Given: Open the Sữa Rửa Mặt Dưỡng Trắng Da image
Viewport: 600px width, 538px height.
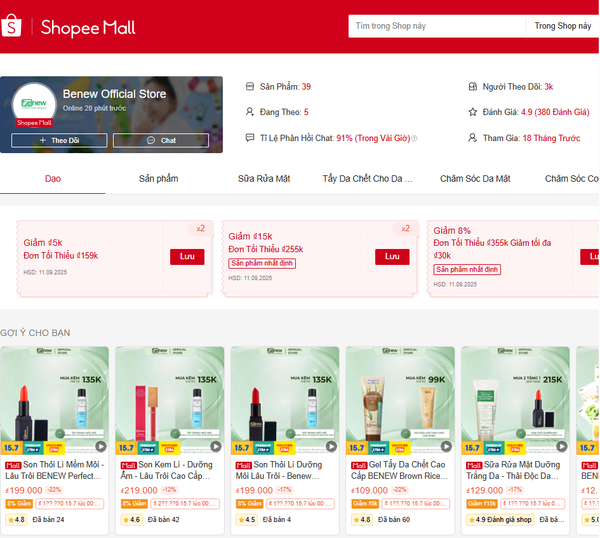Looking at the screenshot, I should [515, 401].
